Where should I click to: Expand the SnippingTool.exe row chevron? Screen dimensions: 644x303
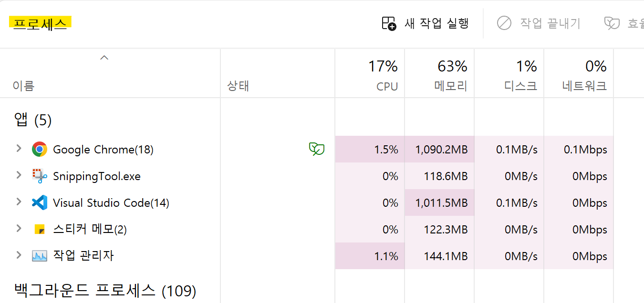click(x=19, y=175)
